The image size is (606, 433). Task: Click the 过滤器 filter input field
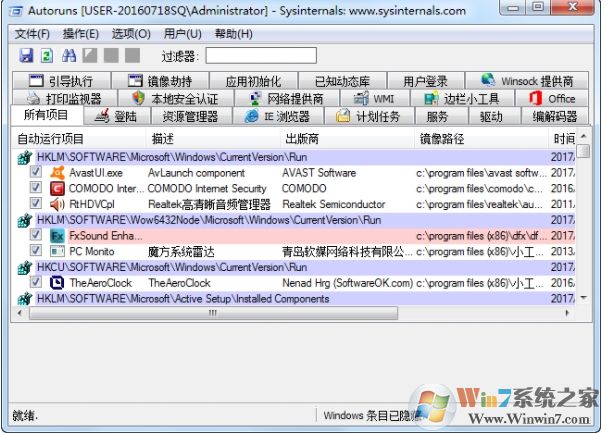261,56
